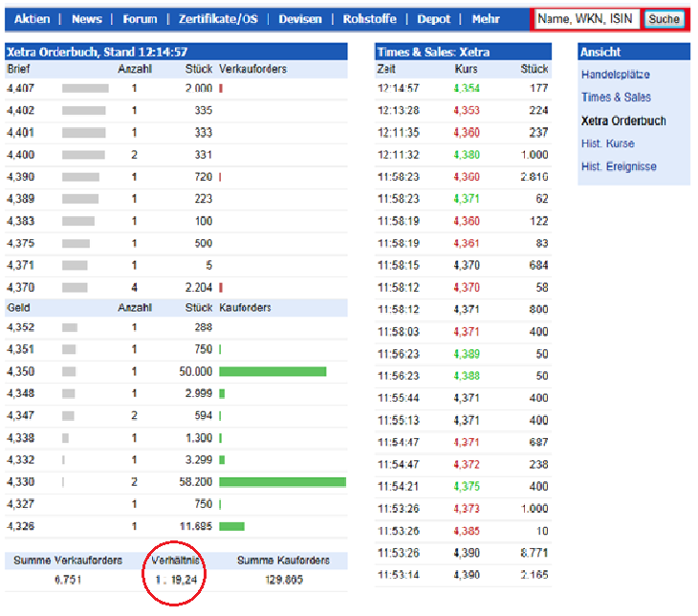The height and width of the screenshot is (616, 698).
Task: Switch to Times & Sales view
Action: pos(616,97)
